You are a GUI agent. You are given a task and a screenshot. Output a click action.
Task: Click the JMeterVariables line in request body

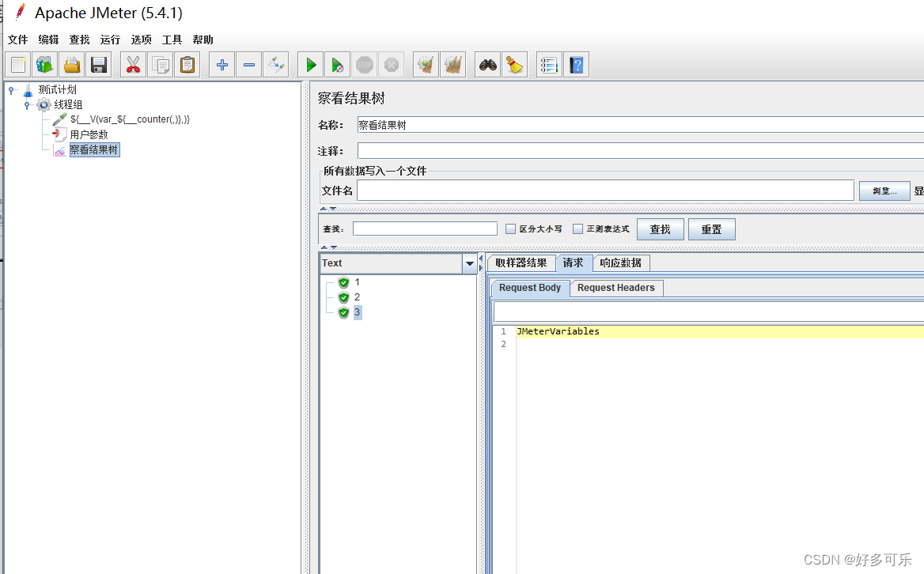(558, 331)
